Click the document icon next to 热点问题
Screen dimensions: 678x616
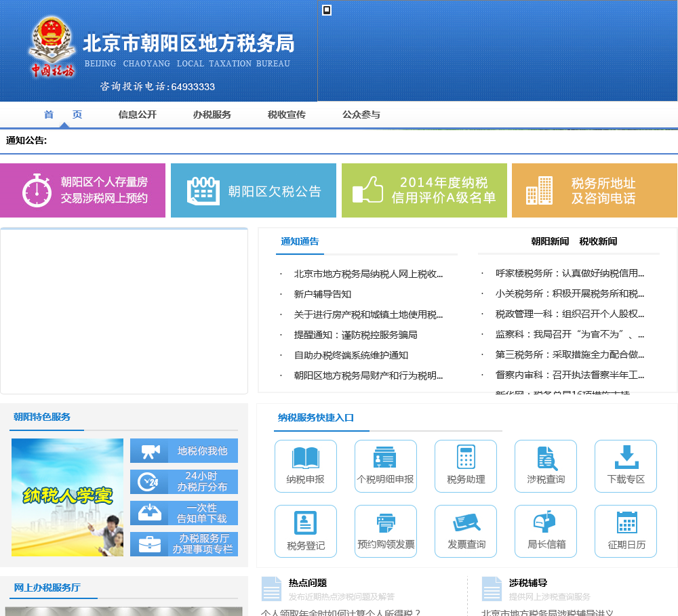point(272,589)
